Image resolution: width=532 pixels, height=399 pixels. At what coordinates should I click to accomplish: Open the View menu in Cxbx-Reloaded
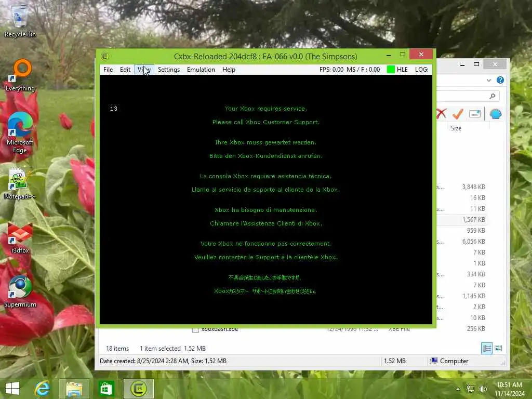coord(144,70)
